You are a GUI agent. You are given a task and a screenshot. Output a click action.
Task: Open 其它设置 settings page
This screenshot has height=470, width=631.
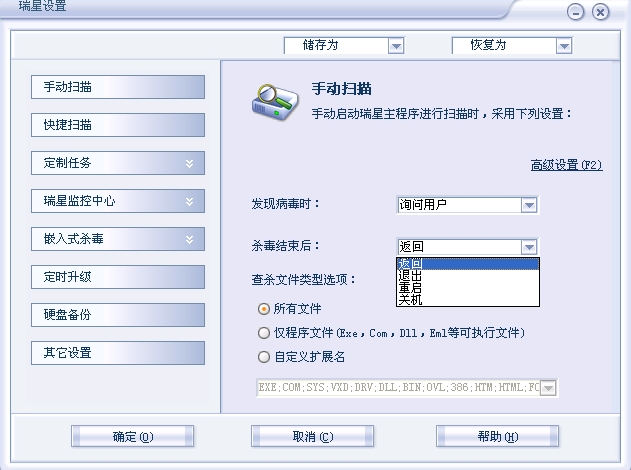tap(118, 353)
